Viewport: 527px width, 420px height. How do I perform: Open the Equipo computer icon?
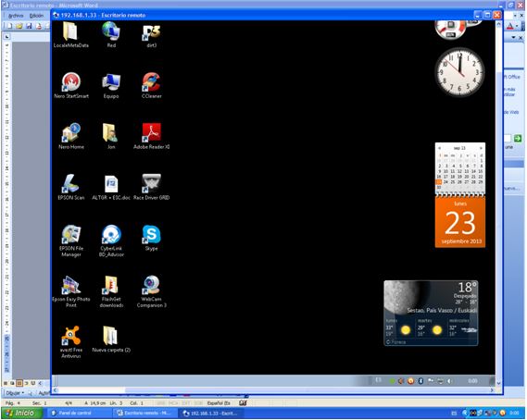[111, 85]
